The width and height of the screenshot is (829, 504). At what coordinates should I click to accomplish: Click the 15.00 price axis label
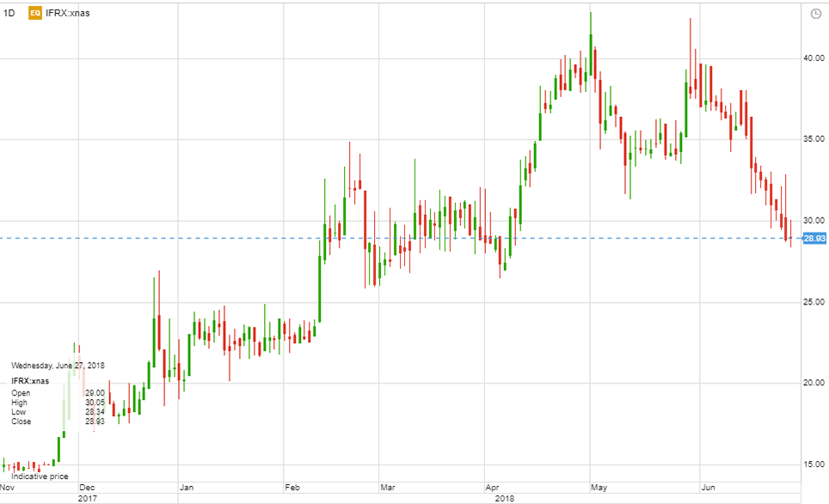tap(814, 464)
